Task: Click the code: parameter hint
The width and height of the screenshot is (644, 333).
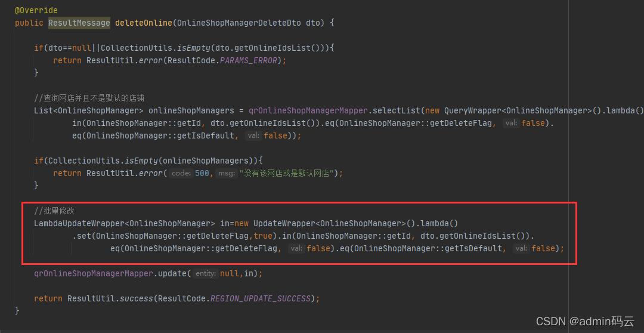Action: pyautogui.click(x=181, y=174)
